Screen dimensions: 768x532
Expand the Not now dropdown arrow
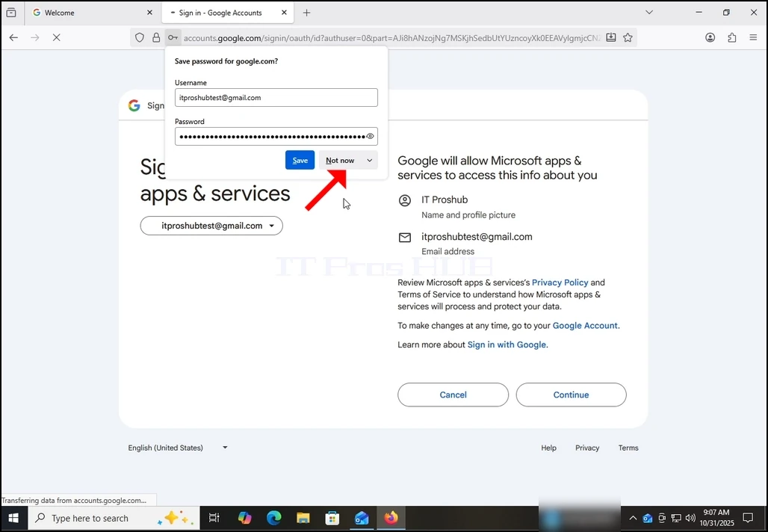(370, 160)
